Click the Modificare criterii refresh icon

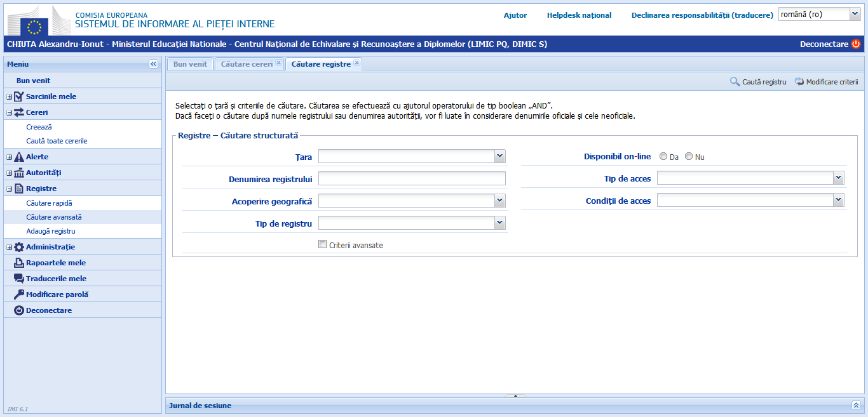[799, 82]
